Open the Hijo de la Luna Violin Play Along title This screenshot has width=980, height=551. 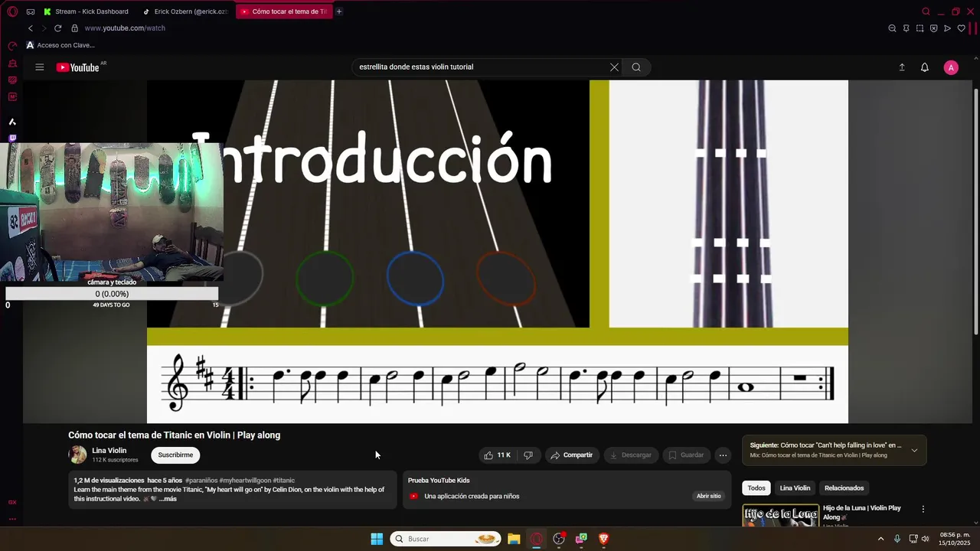[x=862, y=513]
